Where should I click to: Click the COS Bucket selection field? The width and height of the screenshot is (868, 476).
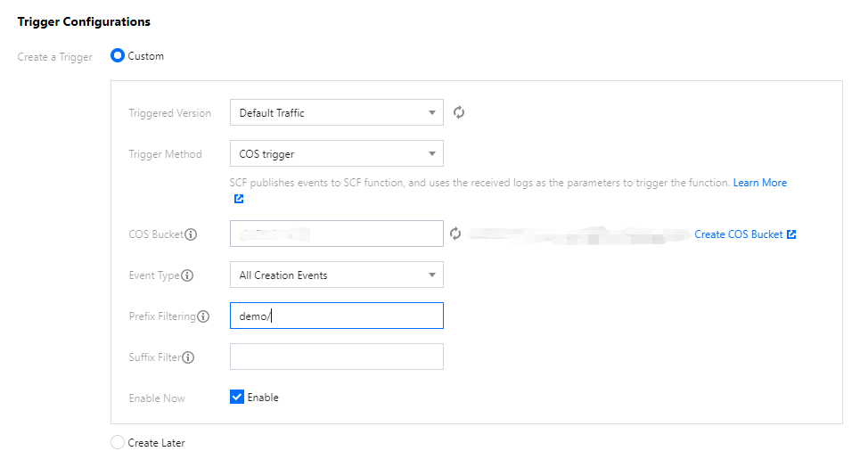[x=336, y=234]
